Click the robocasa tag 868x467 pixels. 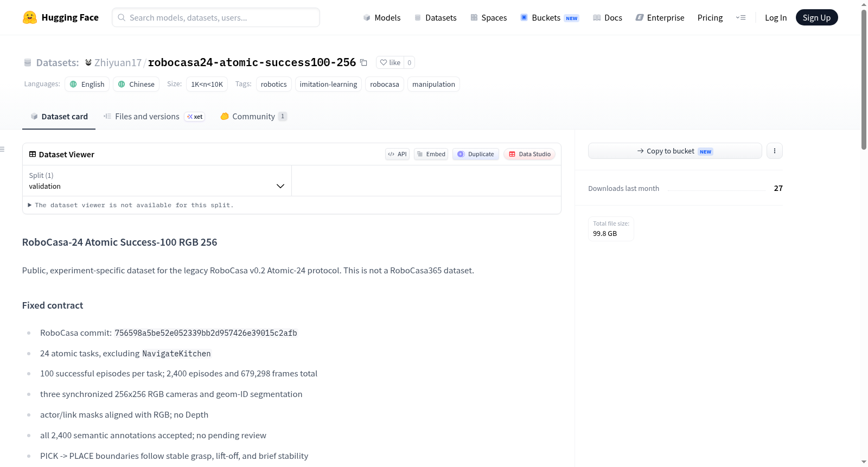point(385,84)
